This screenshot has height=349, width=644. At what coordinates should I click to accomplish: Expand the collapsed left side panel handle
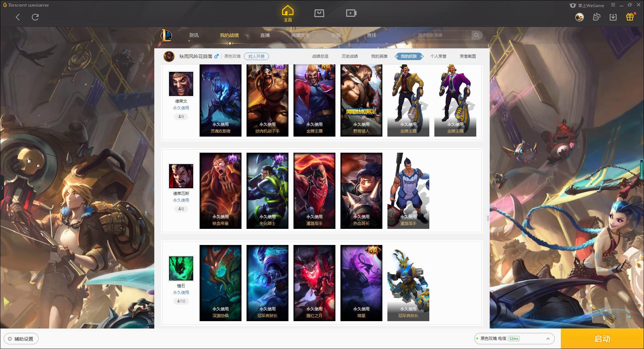pos(2,188)
